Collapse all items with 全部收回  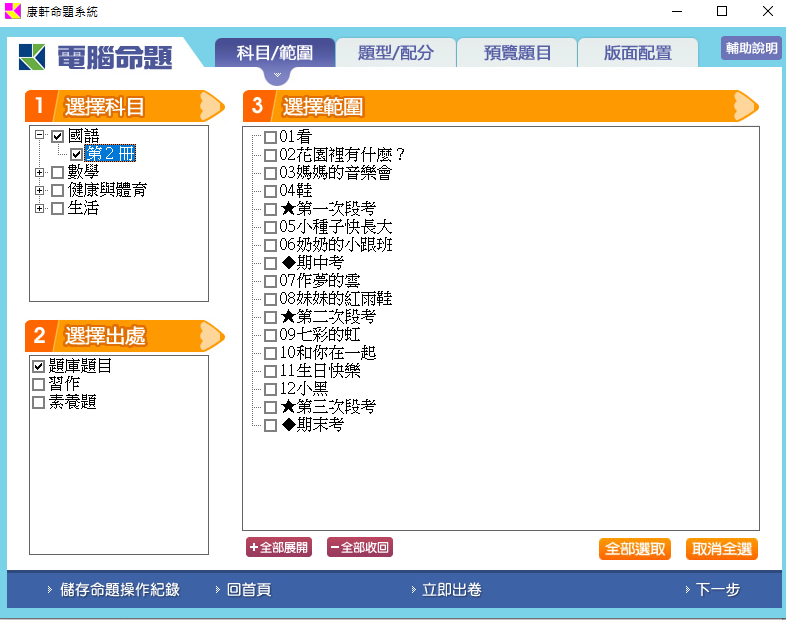(359, 547)
